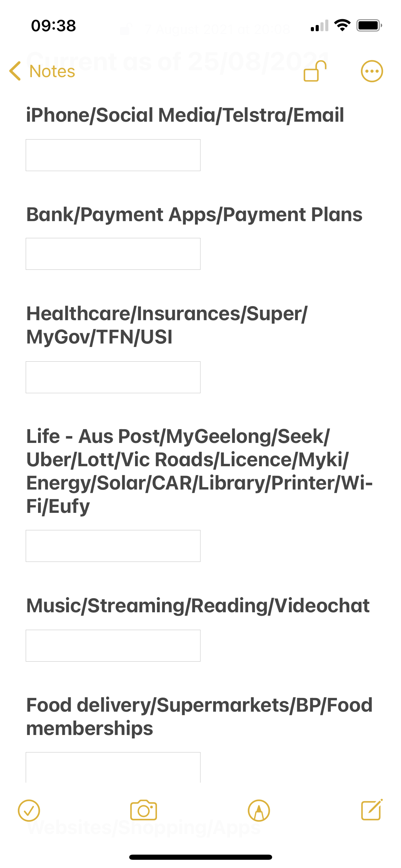This screenshot has width=401, height=868.
Task: Tap the Bank/Payment Apps/Payment Plans heading
Action: [194, 215]
